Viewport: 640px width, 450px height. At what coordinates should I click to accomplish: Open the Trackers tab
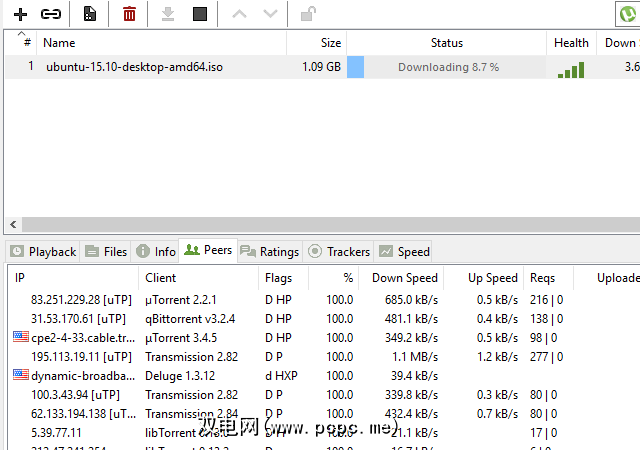pyautogui.click(x=339, y=252)
